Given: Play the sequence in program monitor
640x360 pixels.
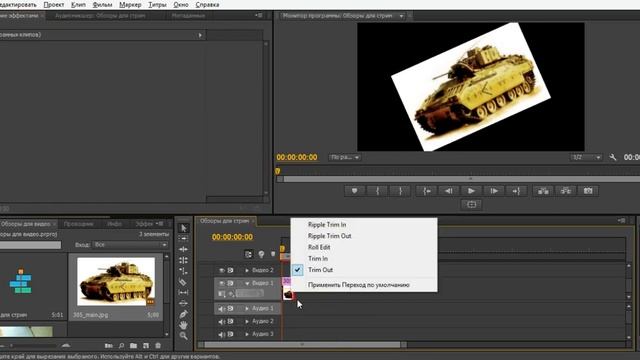Looking at the screenshot, I should point(471,191).
